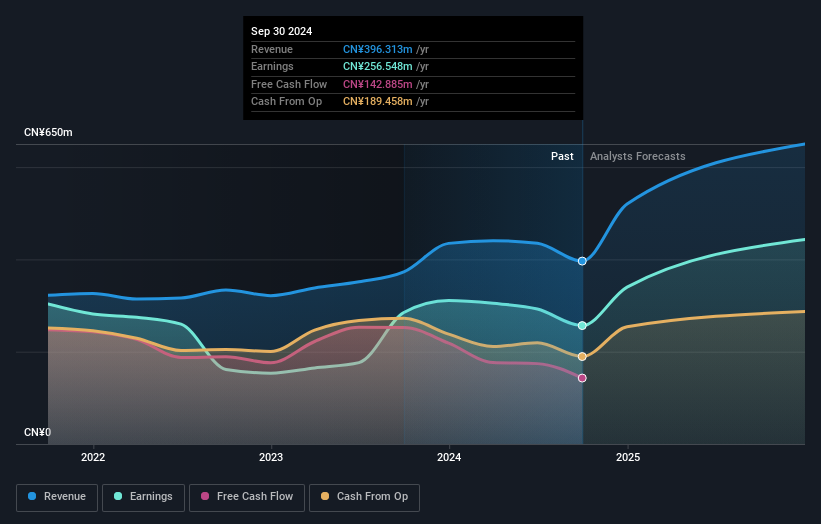Click the Earnings row label in tooltip
This screenshot has width=821, height=524.
pos(272,66)
